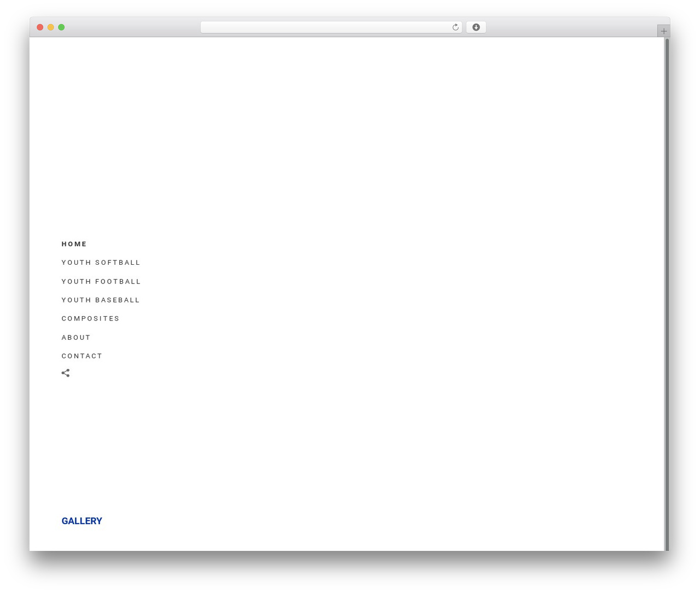Add a new tab with the plus icon
This screenshot has width=700, height=593.
point(663,31)
